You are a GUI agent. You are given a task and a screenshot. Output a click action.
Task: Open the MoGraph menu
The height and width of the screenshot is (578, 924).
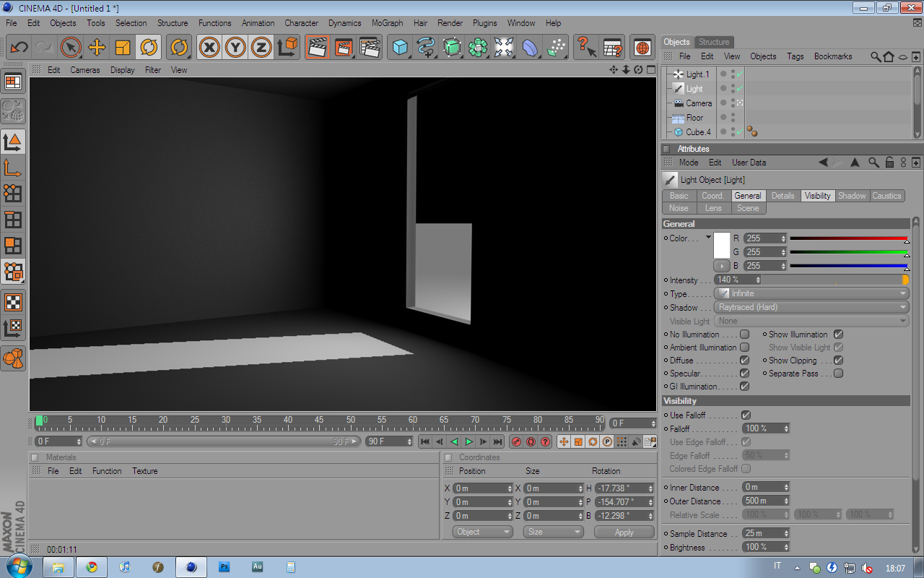388,23
